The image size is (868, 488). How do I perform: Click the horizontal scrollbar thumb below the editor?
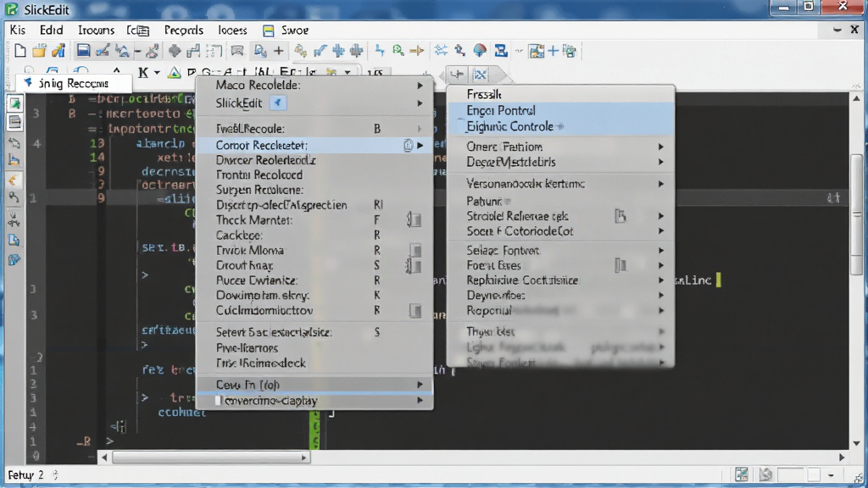point(210,457)
